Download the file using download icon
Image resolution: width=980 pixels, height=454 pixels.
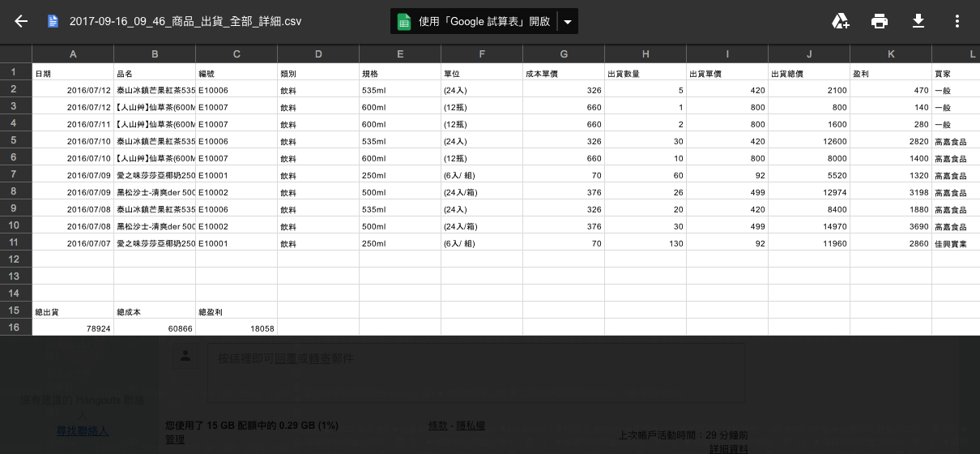click(x=918, y=22)
